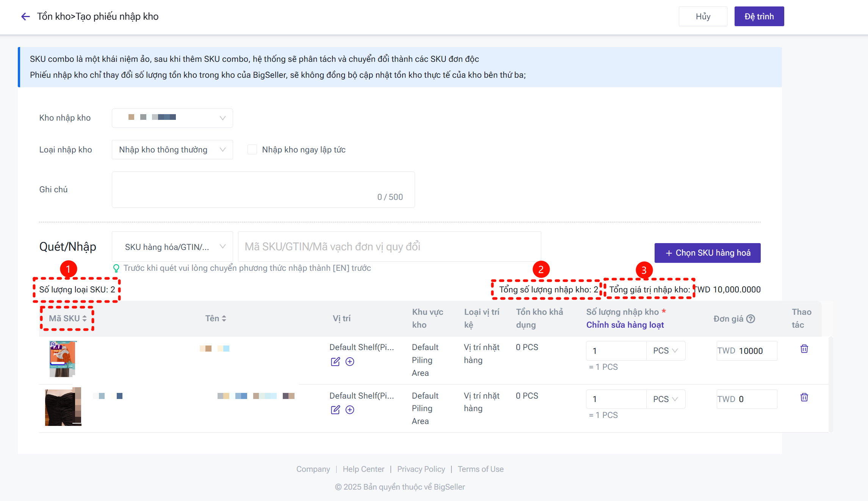The height and width of the screenshot is (501, 868).
Task: Click the add location plus icon in second row
Action: point(350,410)
